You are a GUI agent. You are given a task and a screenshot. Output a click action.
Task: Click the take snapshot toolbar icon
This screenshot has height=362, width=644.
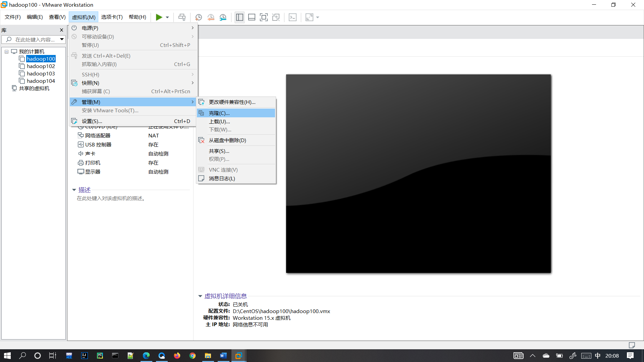click(199, 17)
